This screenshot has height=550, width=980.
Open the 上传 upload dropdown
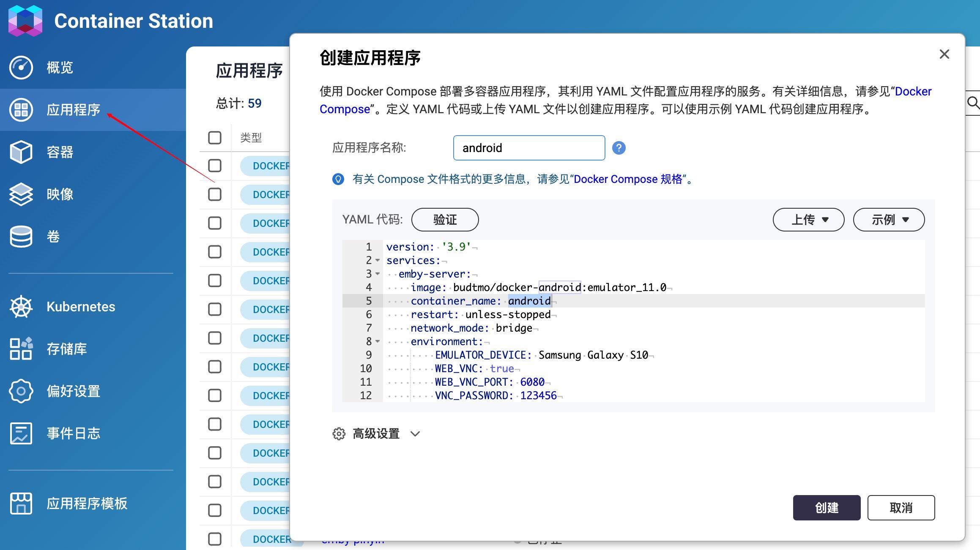pos(808,219)
